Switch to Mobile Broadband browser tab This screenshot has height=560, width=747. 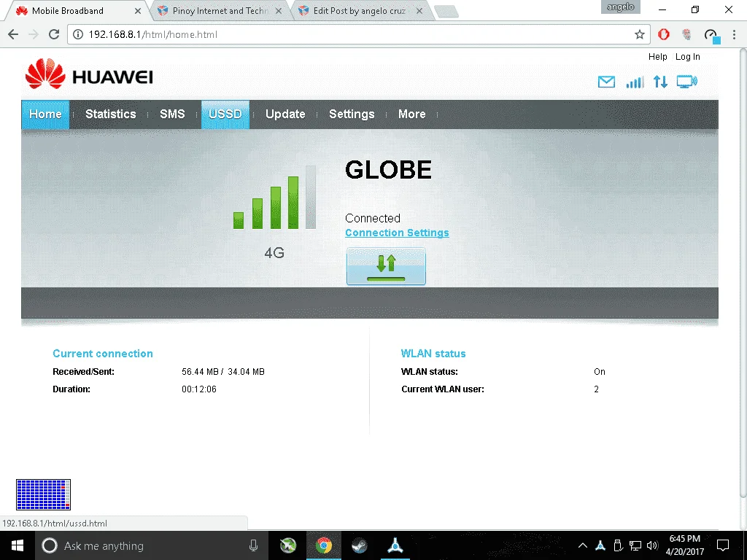(75, 10)
